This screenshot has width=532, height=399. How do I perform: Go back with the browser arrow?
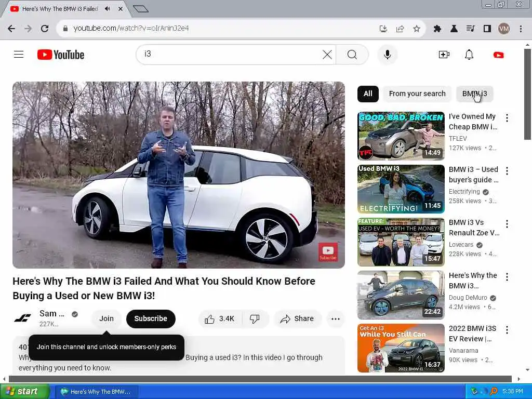[x=11, y=29]
